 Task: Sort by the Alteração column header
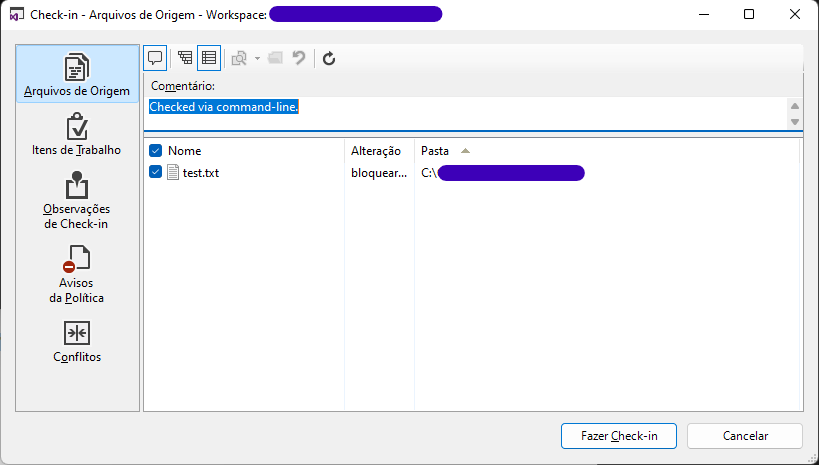click(x=380, y=151)
